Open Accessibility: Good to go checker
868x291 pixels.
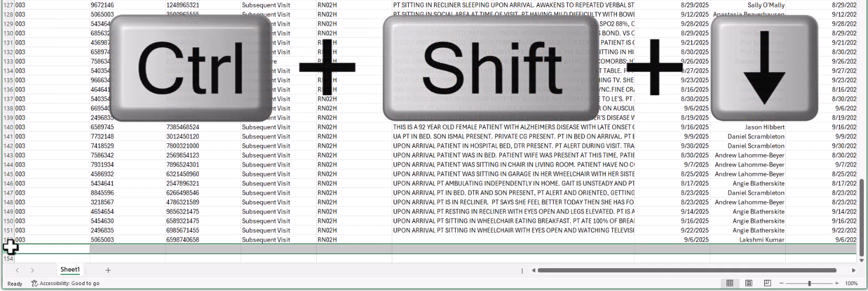pyautogui.click(x=65, y=284)
